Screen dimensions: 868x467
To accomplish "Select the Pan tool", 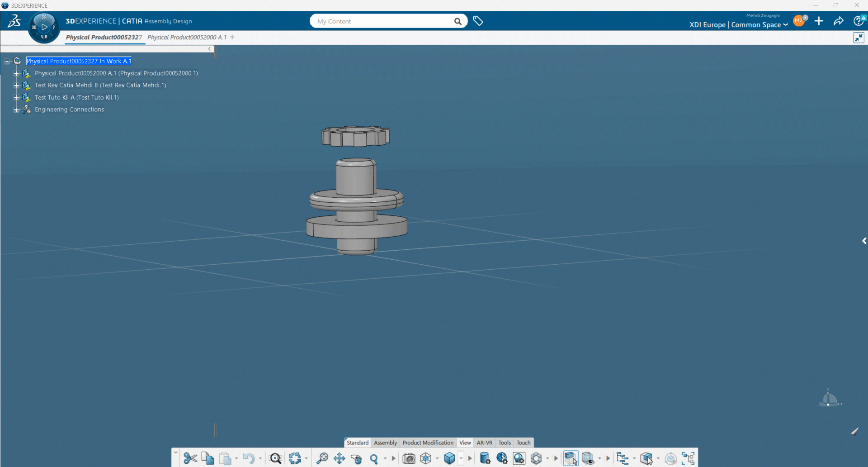I will click(339, 458).
